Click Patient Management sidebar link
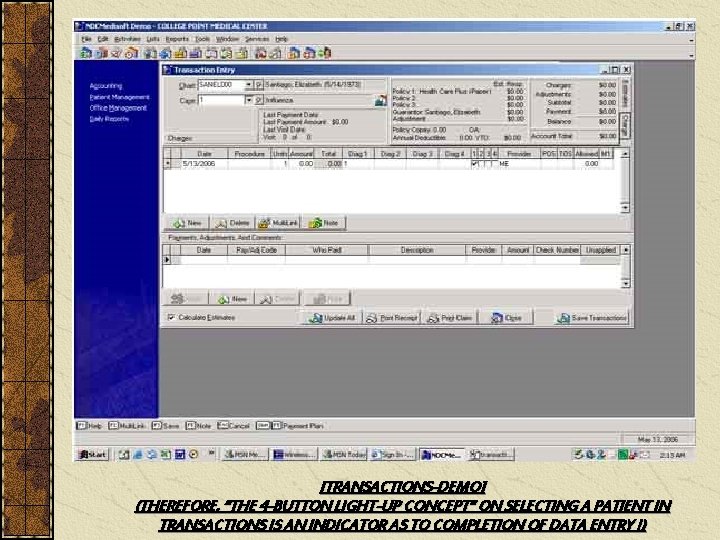This screenshot has height=540, width=720. [x=119, y=97]
